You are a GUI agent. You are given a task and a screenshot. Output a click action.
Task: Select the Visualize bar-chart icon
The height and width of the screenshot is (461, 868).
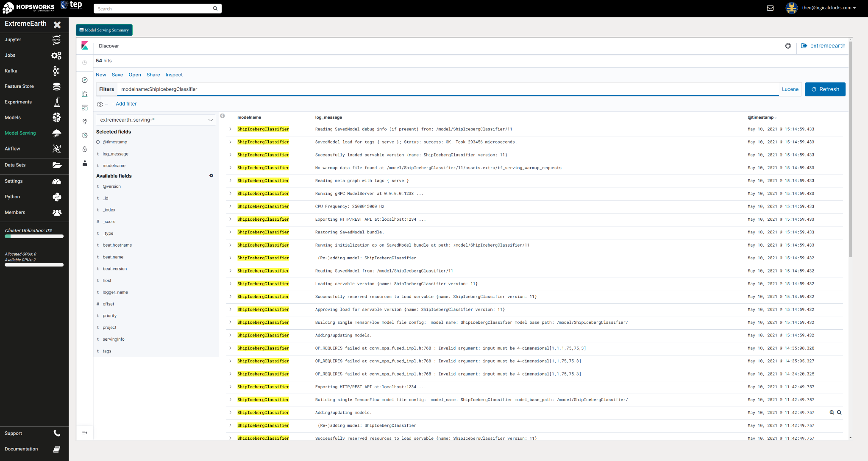[85, 94]
